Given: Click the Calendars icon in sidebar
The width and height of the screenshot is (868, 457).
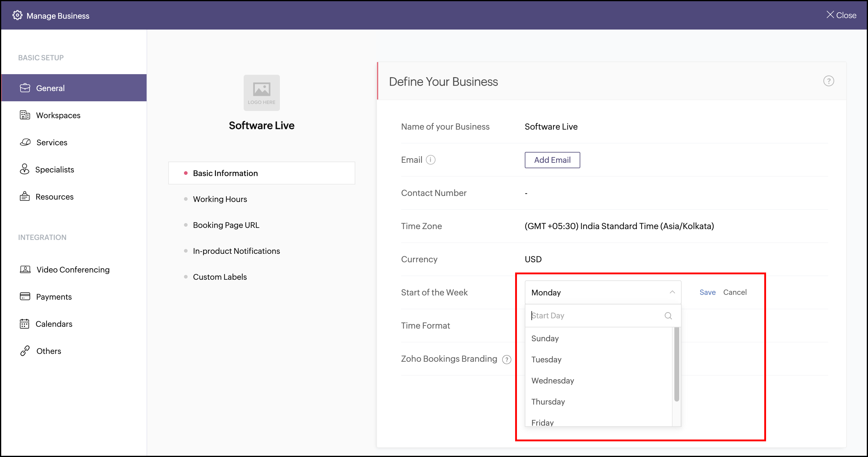Looking at the screenshot, I should point(25,324).
